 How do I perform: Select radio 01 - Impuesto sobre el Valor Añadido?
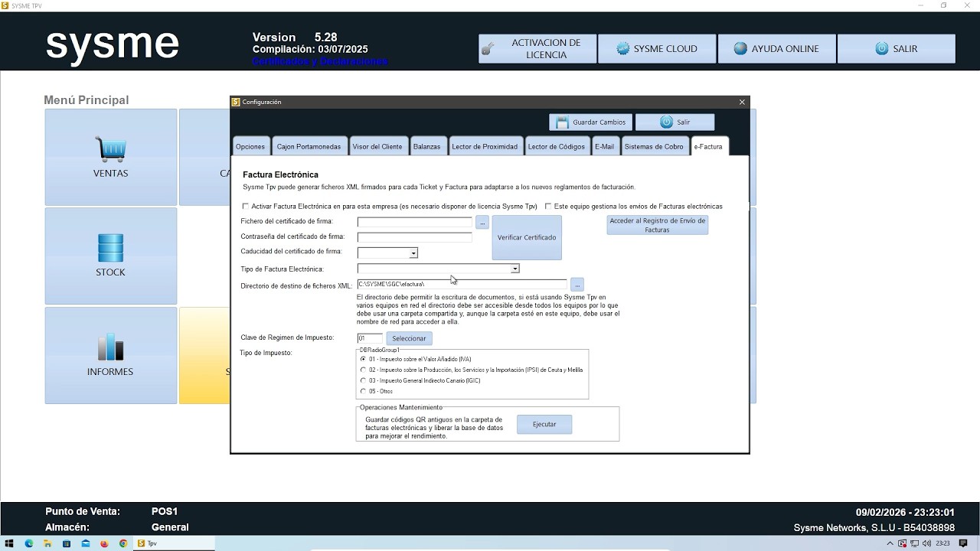point(363,359)
